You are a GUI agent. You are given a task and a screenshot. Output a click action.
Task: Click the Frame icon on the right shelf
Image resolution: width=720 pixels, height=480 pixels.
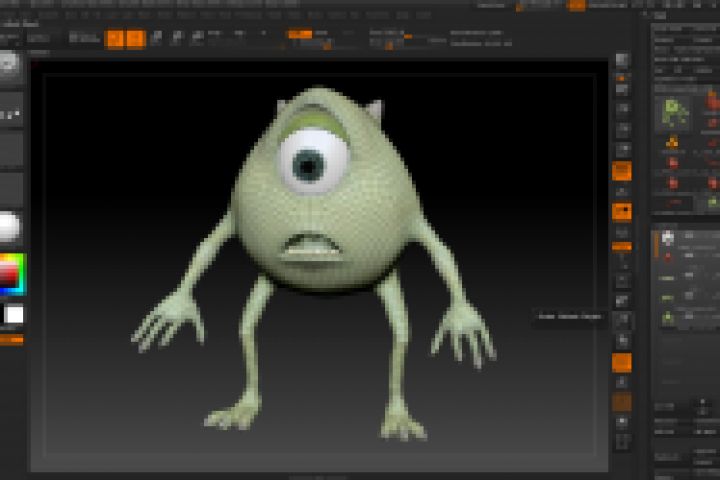pyautogui.click(x=622, y=301)
